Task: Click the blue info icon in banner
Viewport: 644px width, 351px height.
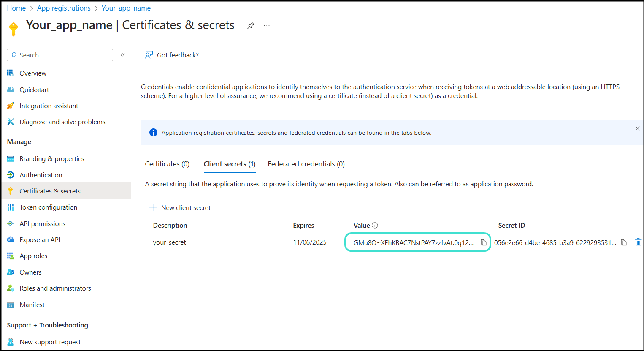Action: click(x=153, y=133)
